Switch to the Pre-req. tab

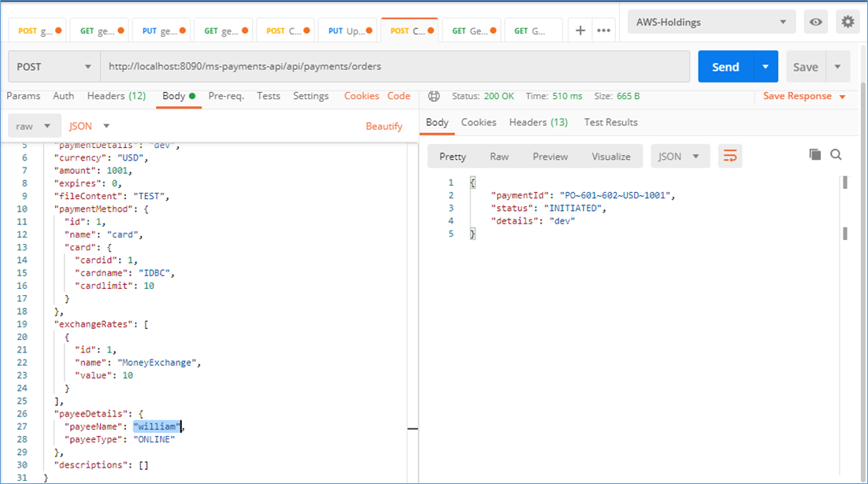coord(226,96)
